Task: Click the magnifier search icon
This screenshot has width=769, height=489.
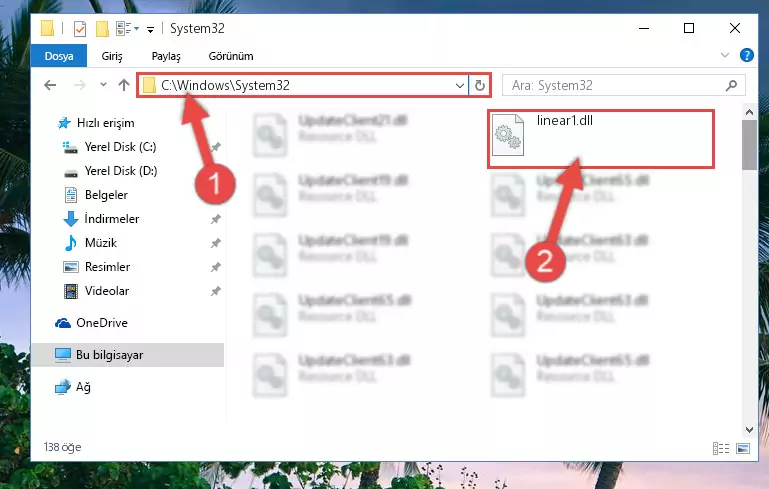Action: point(731,85)
